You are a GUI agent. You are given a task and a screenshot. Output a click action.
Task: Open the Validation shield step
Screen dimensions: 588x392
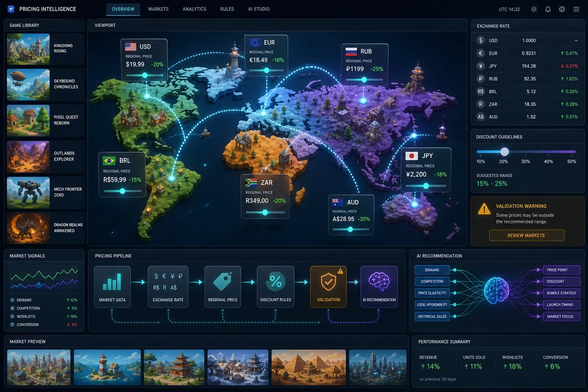[328, 287]
